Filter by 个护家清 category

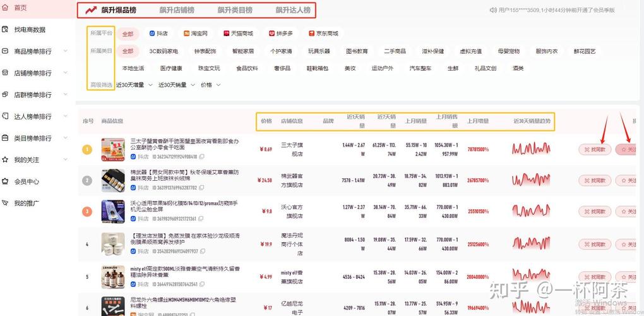(281, 51)
